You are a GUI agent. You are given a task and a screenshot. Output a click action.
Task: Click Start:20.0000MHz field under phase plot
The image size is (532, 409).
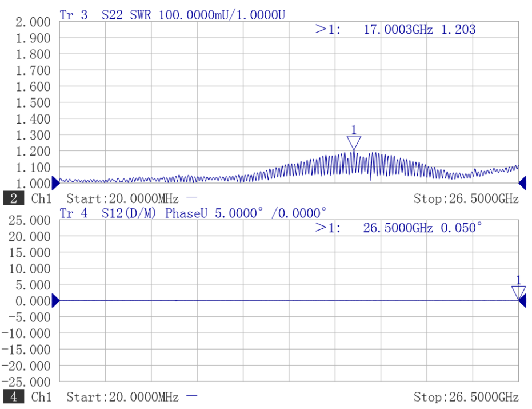[122, 397]
